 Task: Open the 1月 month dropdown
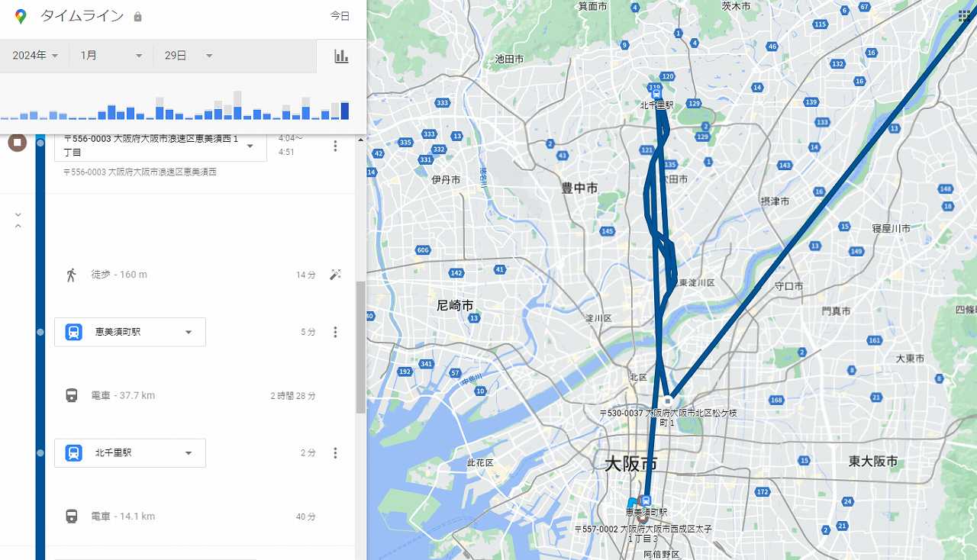(x=111, y=56)
